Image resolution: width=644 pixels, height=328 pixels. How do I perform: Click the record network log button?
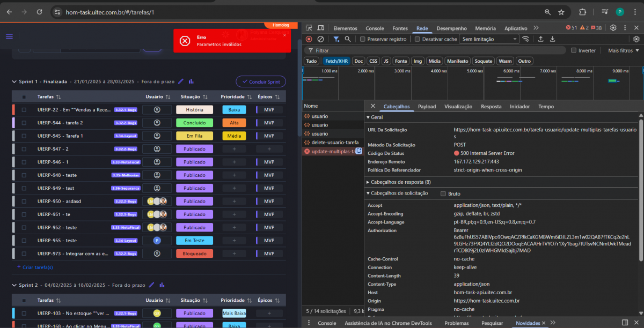[309, 39]
